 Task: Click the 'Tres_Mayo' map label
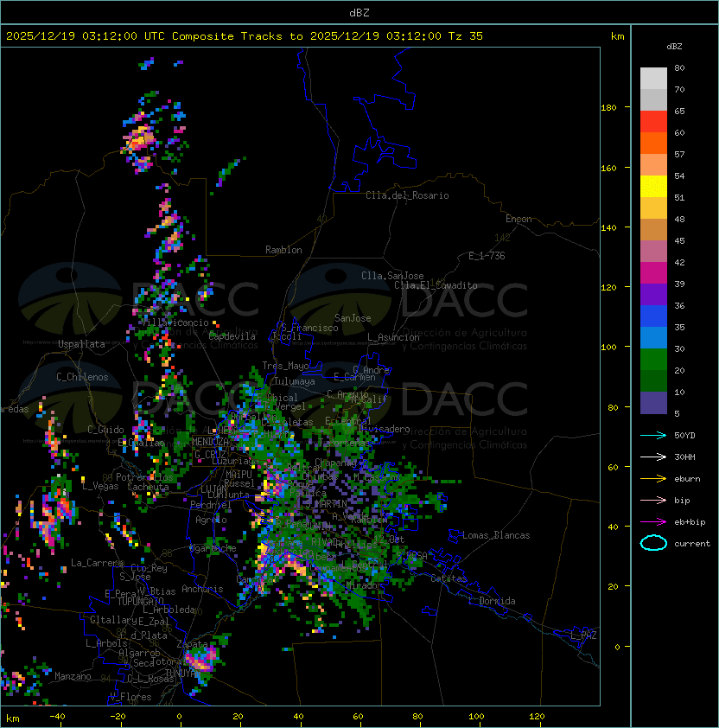tap(285, 366)
